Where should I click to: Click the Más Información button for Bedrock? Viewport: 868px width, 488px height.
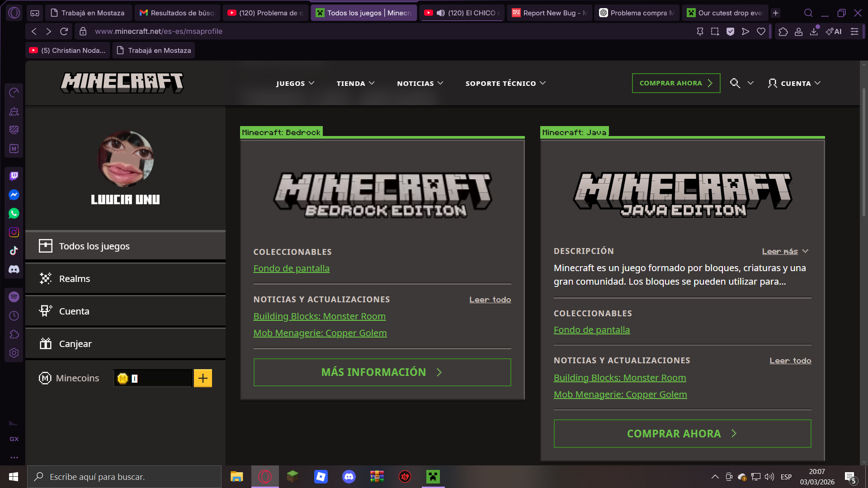point(382,372)
